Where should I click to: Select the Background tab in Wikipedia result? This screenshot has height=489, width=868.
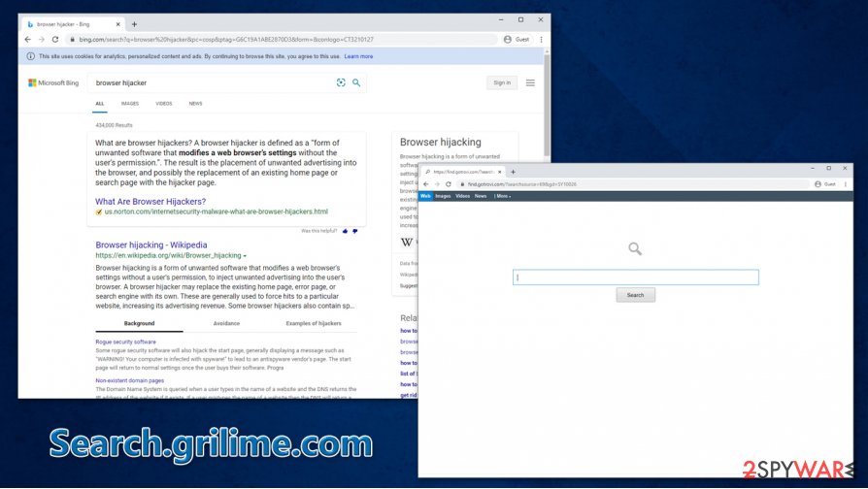click(x=139, y=324)
